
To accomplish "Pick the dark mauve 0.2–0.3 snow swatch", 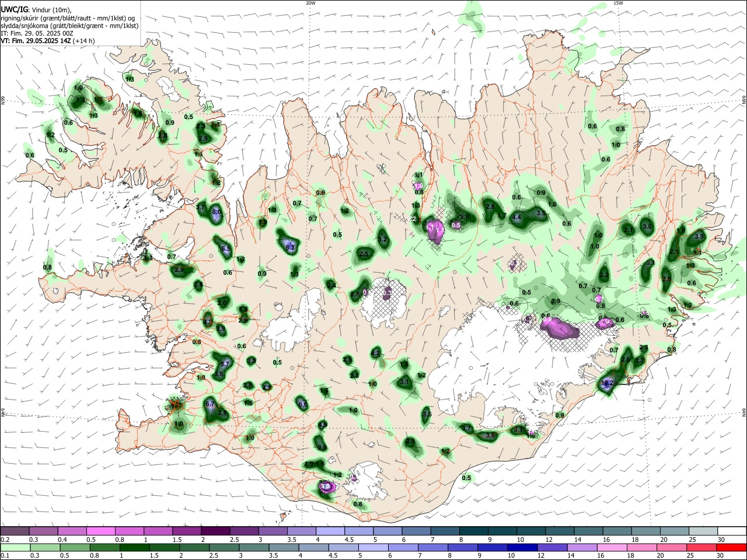I will [15, 531].
